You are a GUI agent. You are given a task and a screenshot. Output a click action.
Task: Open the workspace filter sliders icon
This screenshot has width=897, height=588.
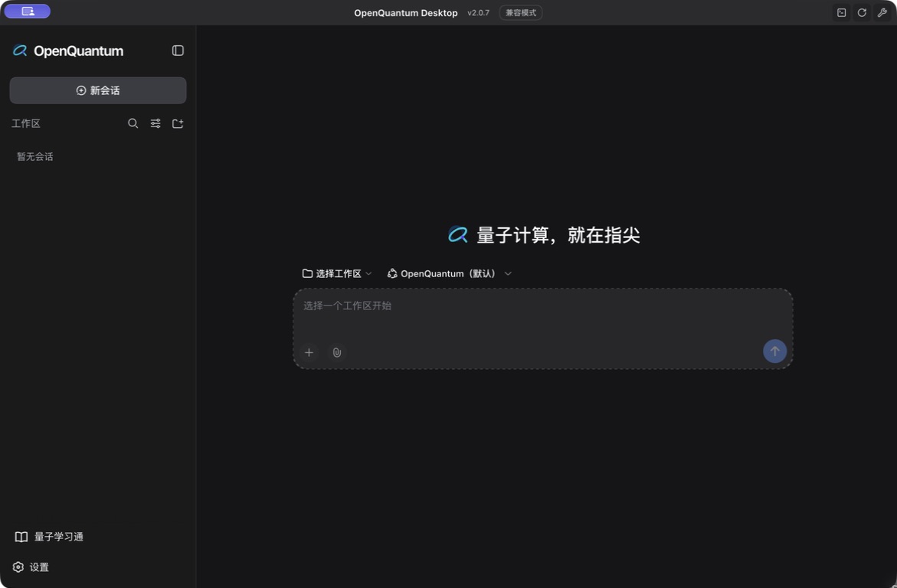tap(156, 123)
